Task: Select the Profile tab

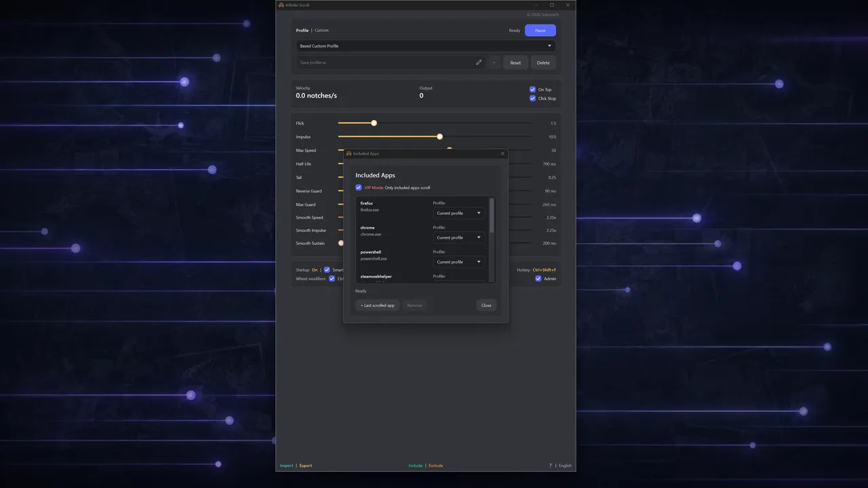Action: 302,30
